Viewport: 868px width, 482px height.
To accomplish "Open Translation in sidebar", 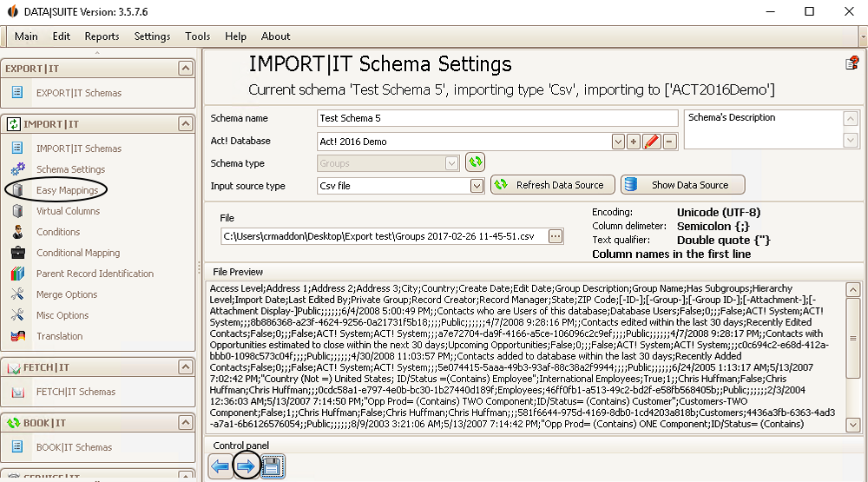I will tap(59, 336).
